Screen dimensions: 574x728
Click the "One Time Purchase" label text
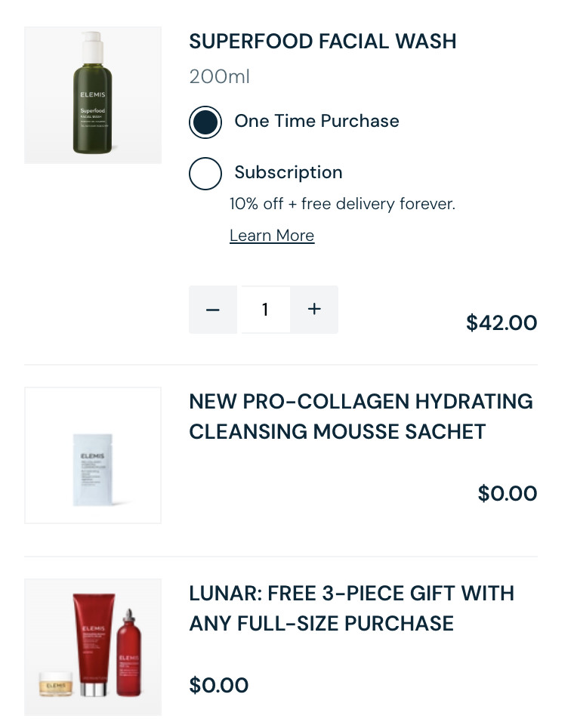tap(316, 122)
